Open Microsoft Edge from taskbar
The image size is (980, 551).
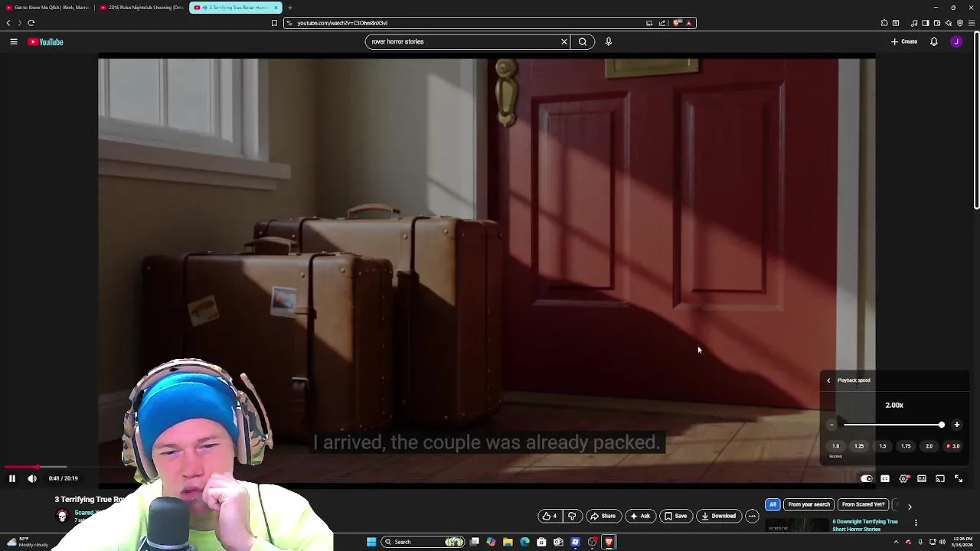[524, 542]
